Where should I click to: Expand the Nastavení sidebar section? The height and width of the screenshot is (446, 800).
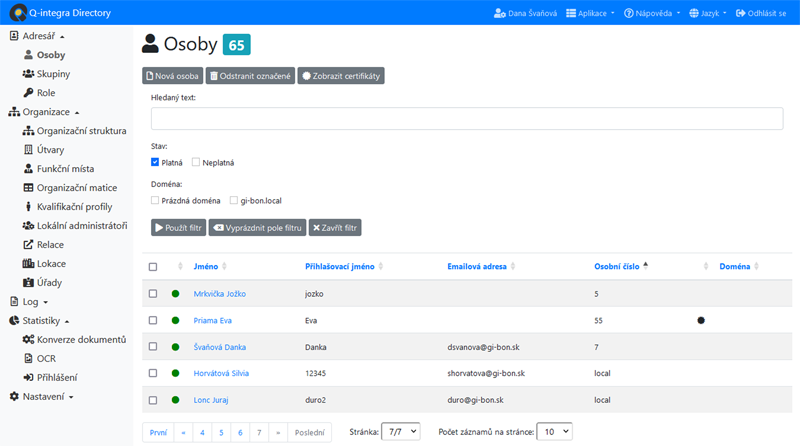point(42,397)
